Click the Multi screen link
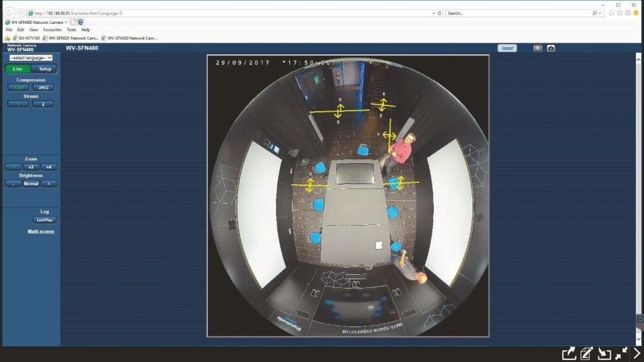Image resolution: width=644 pixels, height=362 pixels. [x=41, y=231]
